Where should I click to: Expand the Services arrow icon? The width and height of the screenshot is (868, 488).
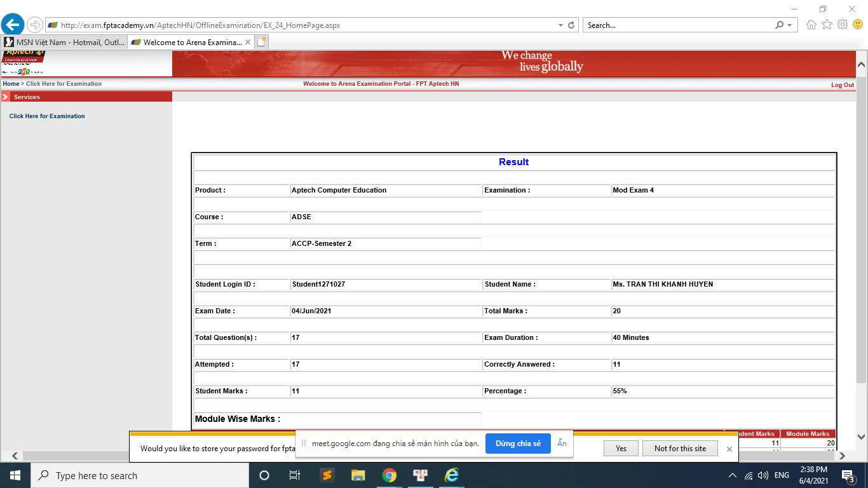pyautogui.click(x=5, y=97)
